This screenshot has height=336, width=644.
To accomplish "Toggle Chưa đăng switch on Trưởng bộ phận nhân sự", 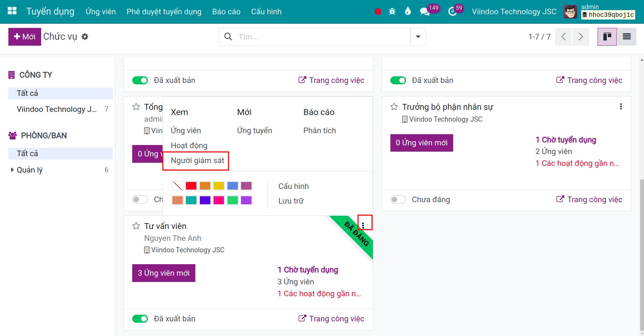I will (398, 200).
